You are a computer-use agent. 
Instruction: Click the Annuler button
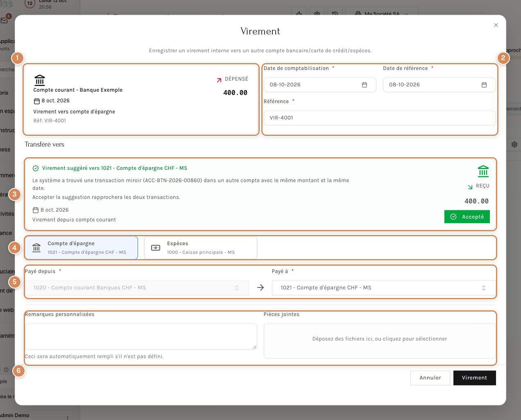point(430,378)
